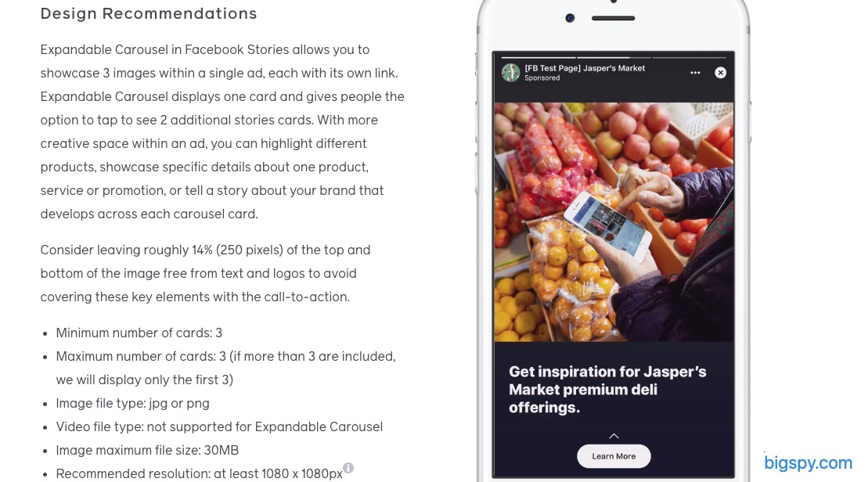Click the Design Recommendations heading
Image resolution: width=868 pixels, height=482 pixels.
click(x=149, y=13)
